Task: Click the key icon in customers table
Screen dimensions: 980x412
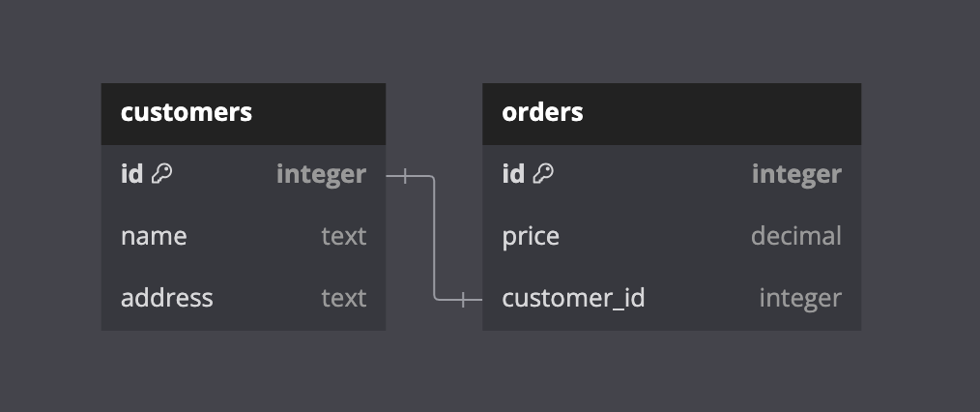Action: click(x=162, y=174)
